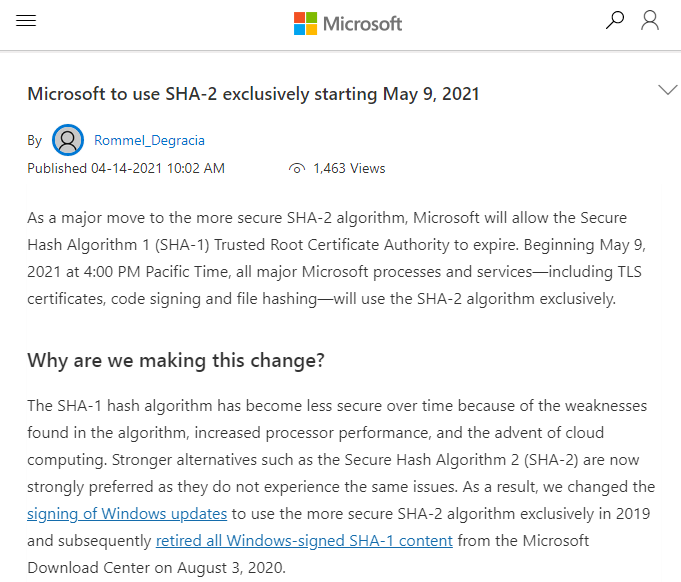This screenshot has width=681, height=582.
Task: Click the article title about SHA-2
Action: pos(253,94)
